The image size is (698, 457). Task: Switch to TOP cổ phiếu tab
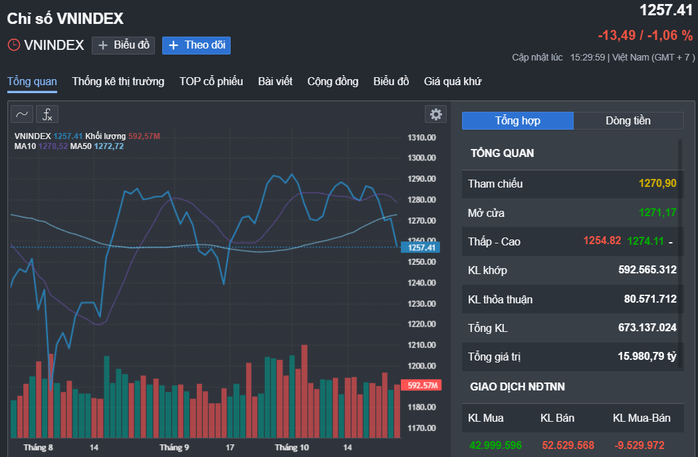click(x=211, y=81)
